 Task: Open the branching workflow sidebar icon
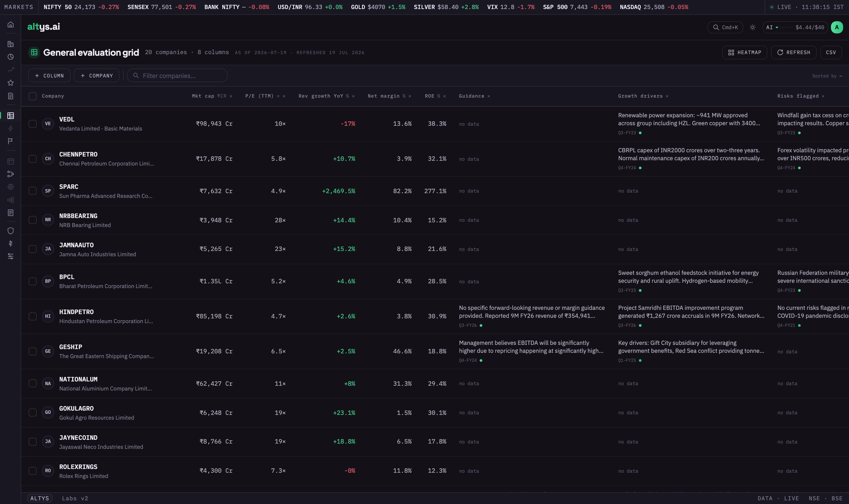[x=11, y=174]
